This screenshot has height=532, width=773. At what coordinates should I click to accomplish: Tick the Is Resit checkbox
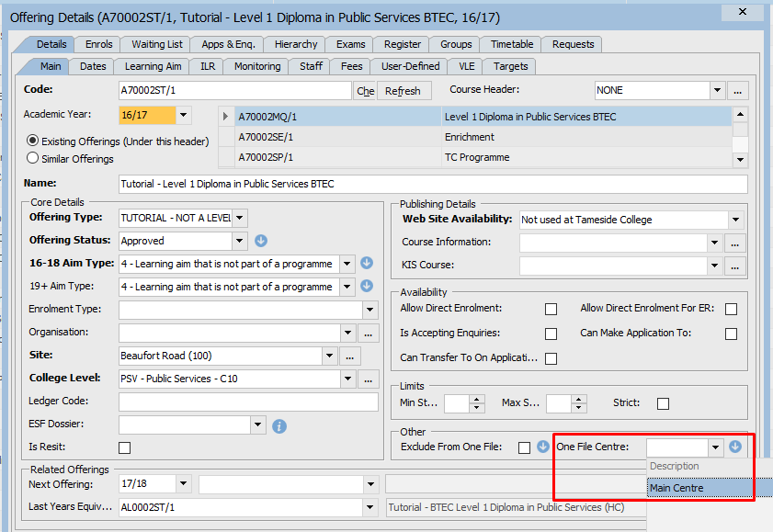[x=125, y=447]
